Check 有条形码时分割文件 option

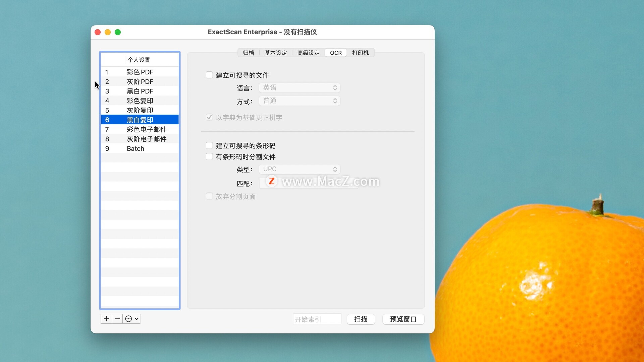tap(209, 157)
